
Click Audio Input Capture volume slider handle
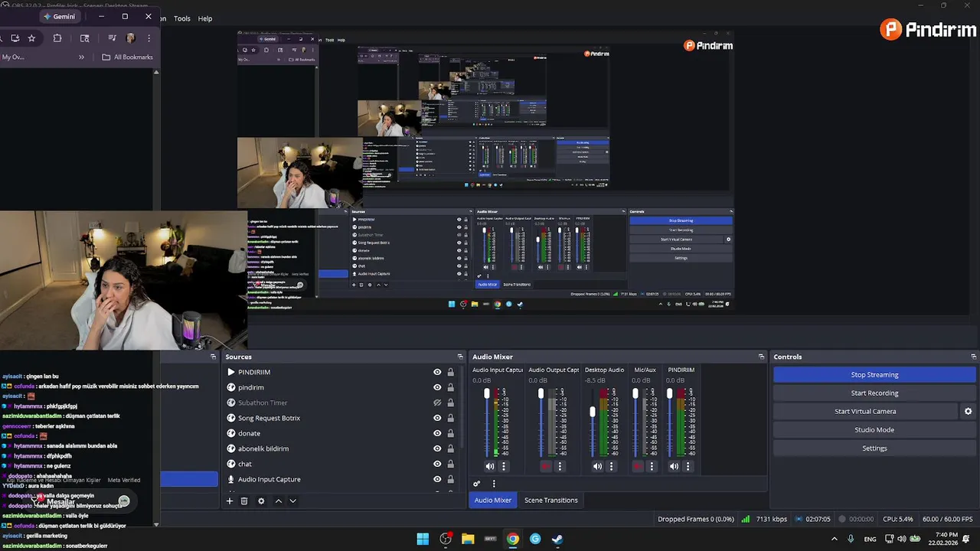click(486, 393)
